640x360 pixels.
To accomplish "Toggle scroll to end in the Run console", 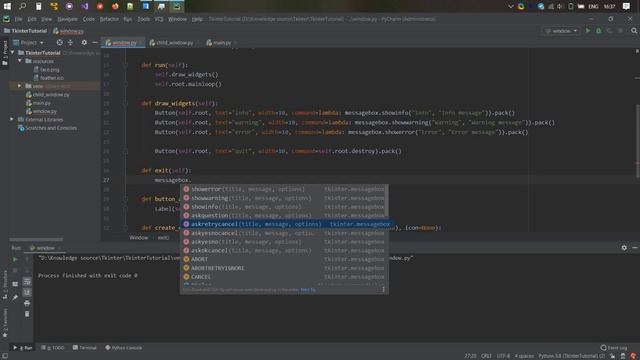I will pyautogui.click(x=27, y=292).
